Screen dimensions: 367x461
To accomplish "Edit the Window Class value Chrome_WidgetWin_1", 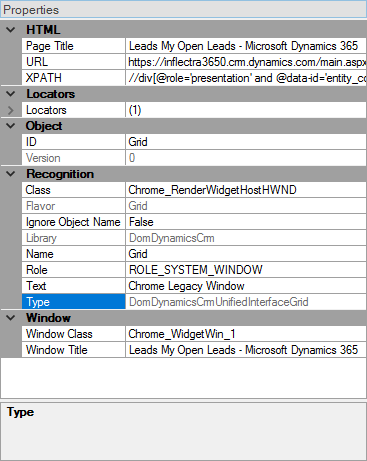I will 246,334.
